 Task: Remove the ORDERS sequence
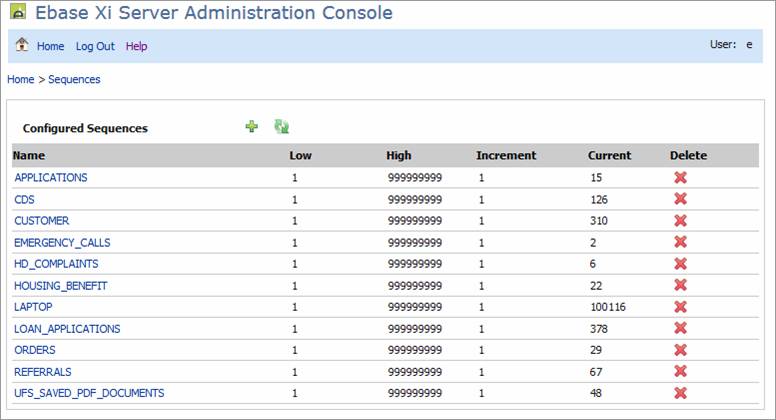[681, 350]
